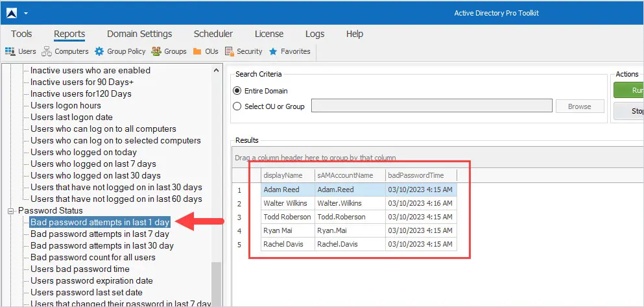Select Users bad password time report
Screen dimensions: 644x307
click(x=80, y=269)
